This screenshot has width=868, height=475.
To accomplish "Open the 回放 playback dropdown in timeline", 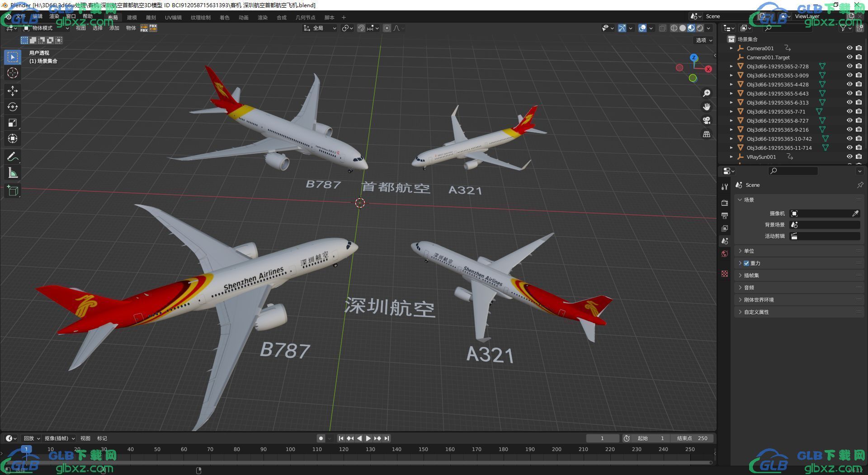I will pos(32,438).
